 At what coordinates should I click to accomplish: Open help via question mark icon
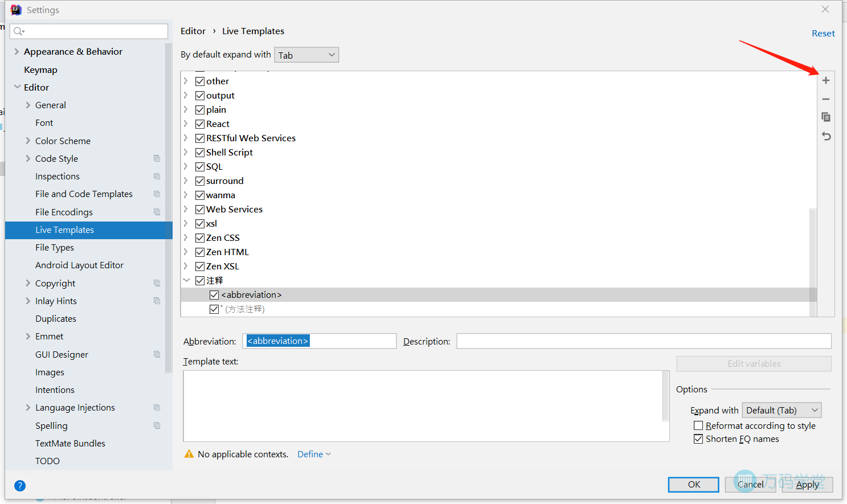[20, 486]
